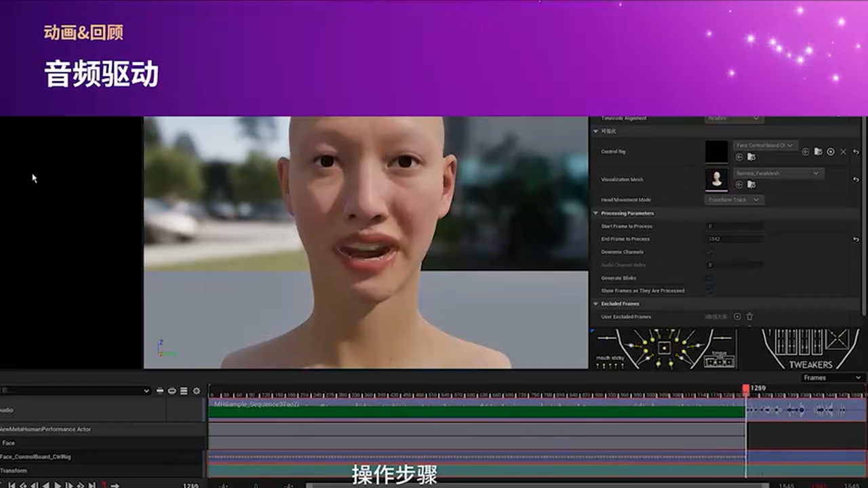The image size is (868, 488).
Task: Toggle the Generate Blinks checkbox
Action: point(709,279)
